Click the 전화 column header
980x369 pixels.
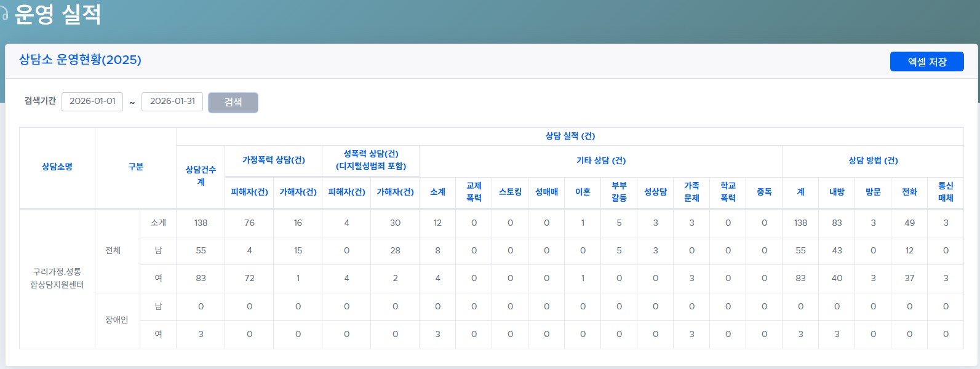tap(909, 192)
